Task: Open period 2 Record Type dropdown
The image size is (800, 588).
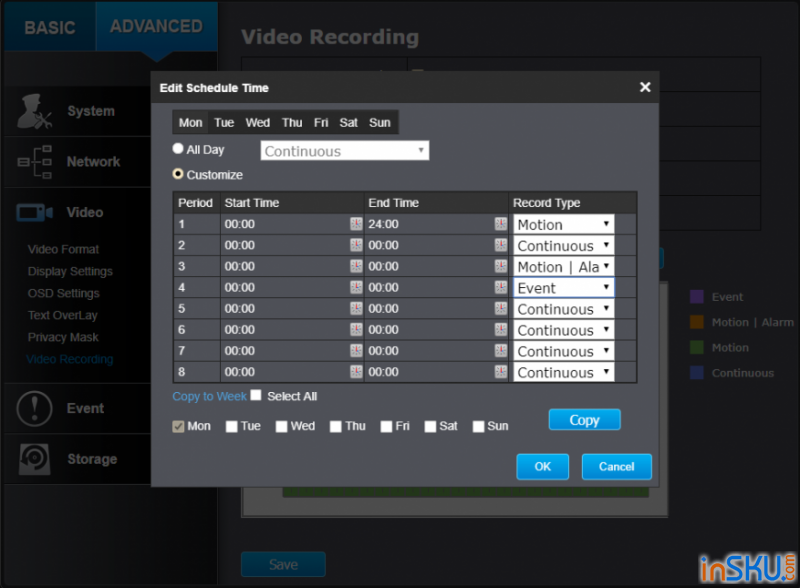Action: (564, 245)
